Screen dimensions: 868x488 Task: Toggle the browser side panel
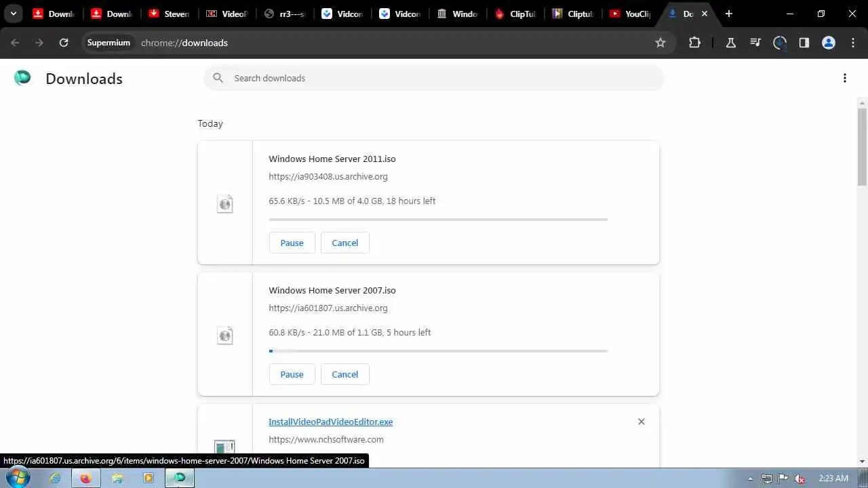(804, 43)
